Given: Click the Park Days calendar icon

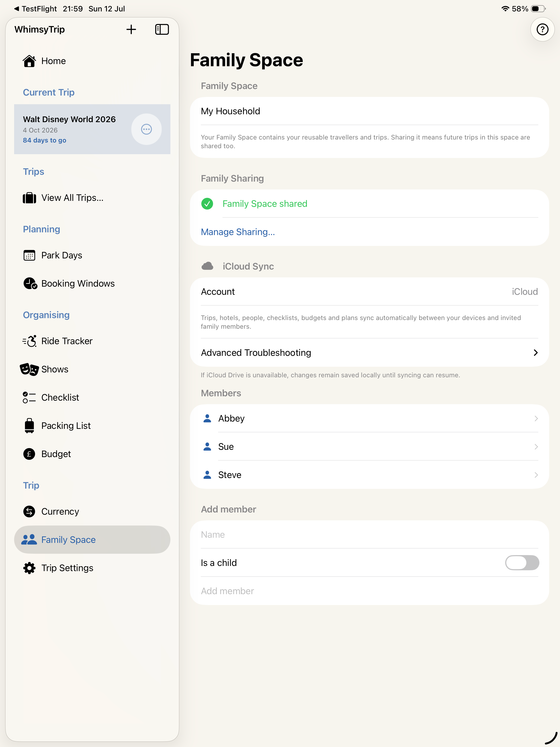Looking at the screenshot, I should 29,255.
